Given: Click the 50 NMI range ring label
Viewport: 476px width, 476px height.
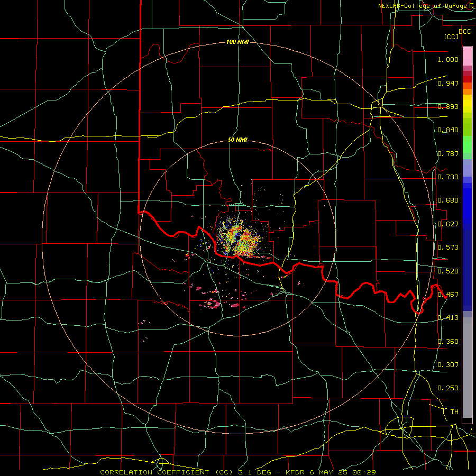Looking at the screenshot, I should [x=237, y=140].
